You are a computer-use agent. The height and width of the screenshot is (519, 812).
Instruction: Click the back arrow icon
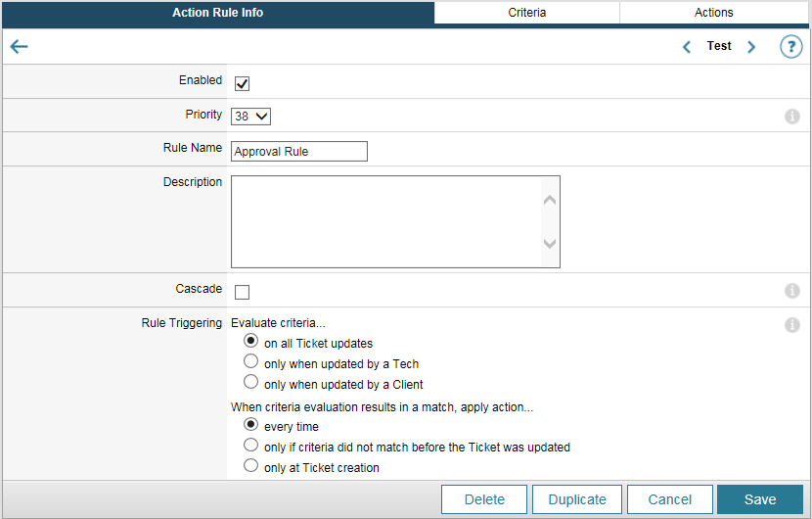(19, 47)
